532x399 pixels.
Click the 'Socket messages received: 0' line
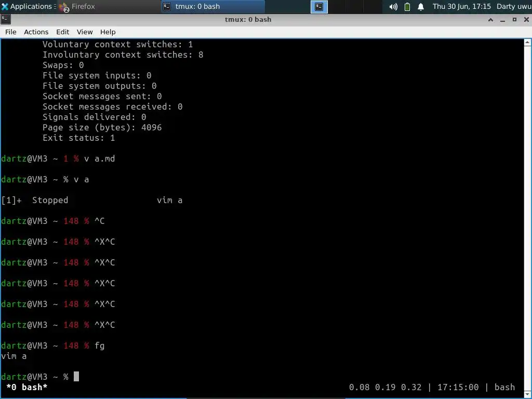click(113, 107)
